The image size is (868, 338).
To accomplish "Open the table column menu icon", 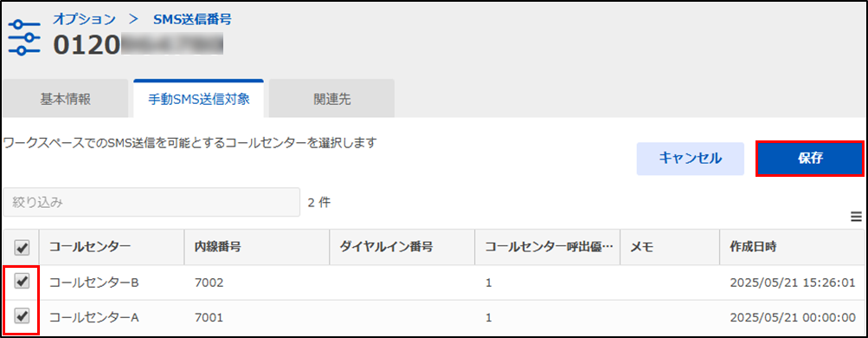I will pyautogui.click(x=857, y=217).
